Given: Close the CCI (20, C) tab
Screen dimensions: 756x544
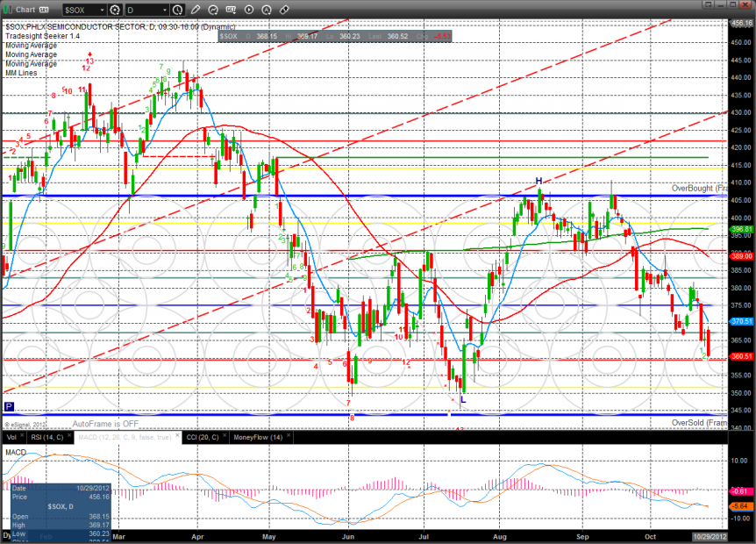Looking at the screenshot, I should [x=225, y=436].
